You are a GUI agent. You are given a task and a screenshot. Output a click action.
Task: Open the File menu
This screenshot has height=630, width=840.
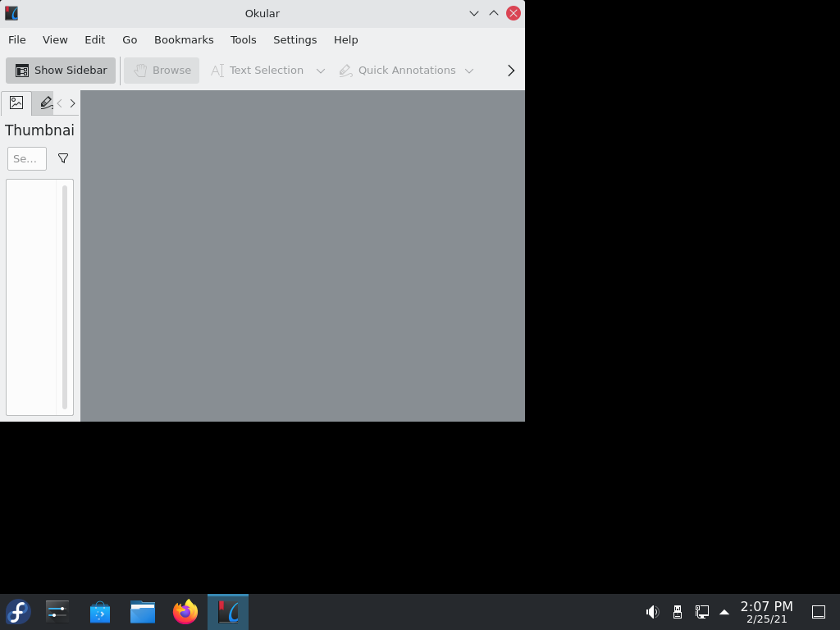(x=17, y=40)
